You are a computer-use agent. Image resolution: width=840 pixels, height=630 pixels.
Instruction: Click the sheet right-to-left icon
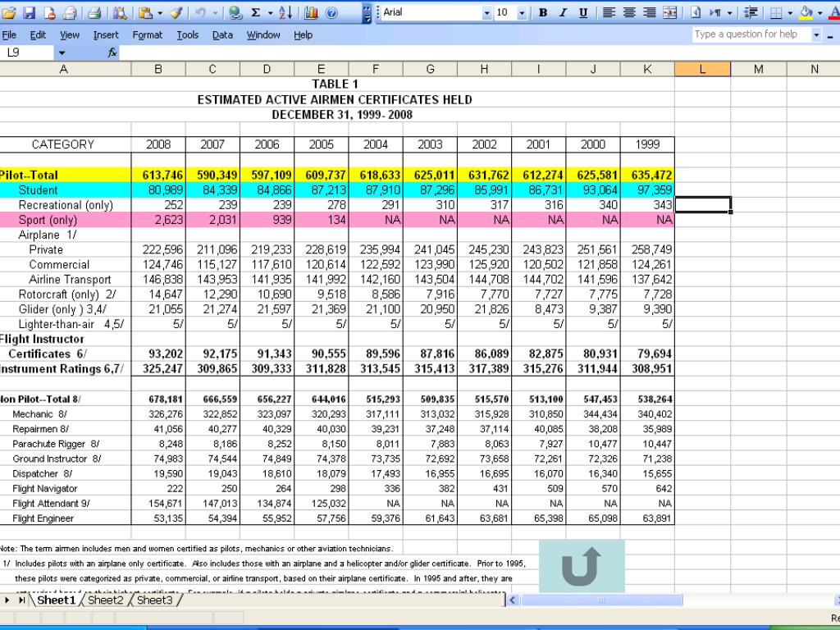tap(696, 12)
